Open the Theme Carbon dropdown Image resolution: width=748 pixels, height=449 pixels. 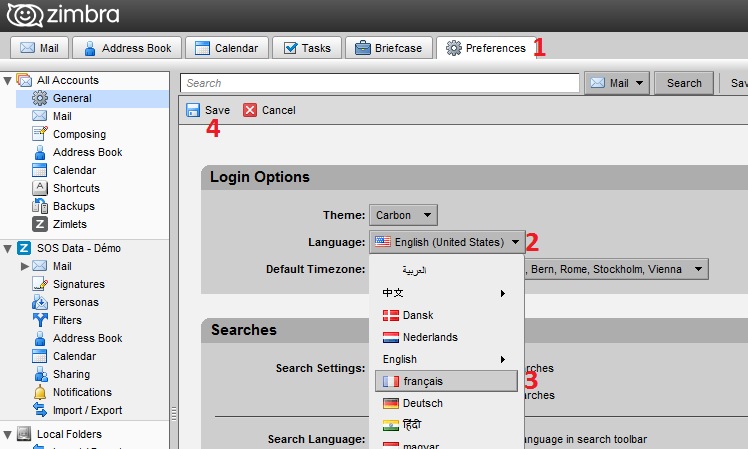pyautogui.click(x=404, y=215)
